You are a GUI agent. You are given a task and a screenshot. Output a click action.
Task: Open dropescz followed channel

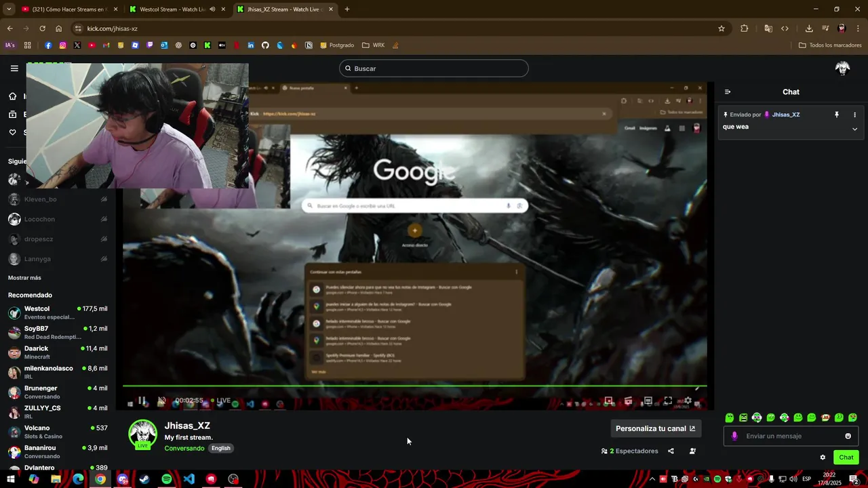coord(58,239)
